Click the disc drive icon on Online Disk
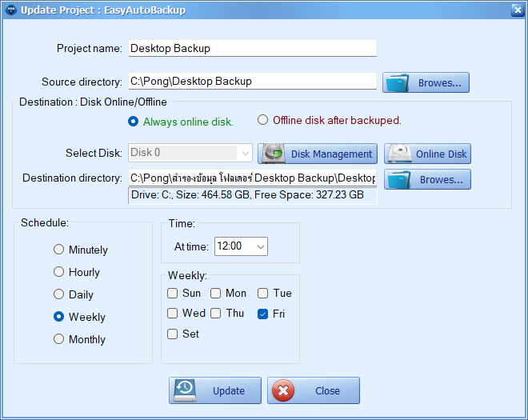 point(399,154)
